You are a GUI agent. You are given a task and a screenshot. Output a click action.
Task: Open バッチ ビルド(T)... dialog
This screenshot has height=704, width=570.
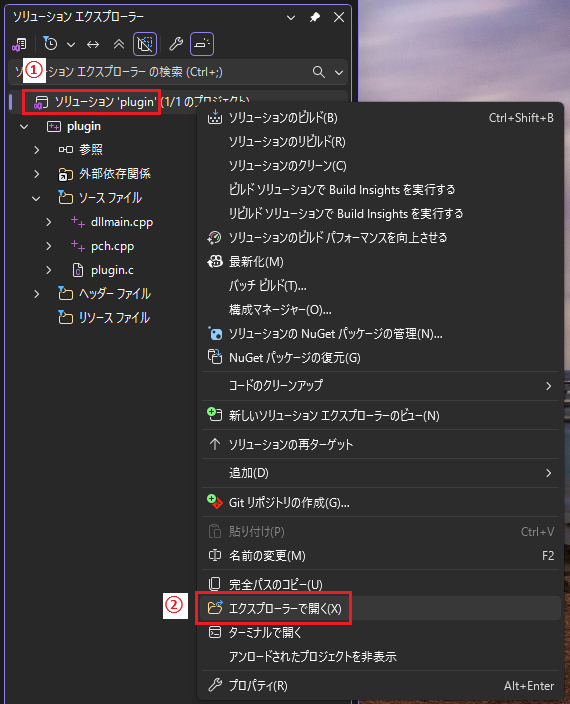(x=380, y=286)
